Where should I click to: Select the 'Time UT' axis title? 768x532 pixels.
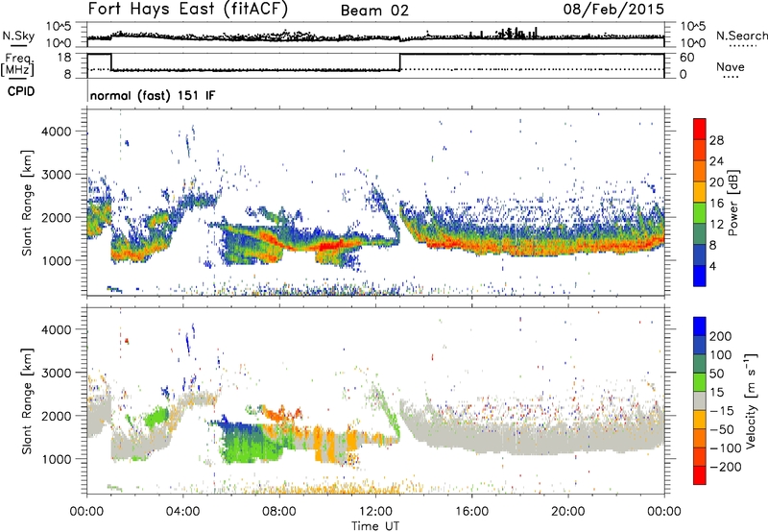pyautogui.click(x=375, y=526)
